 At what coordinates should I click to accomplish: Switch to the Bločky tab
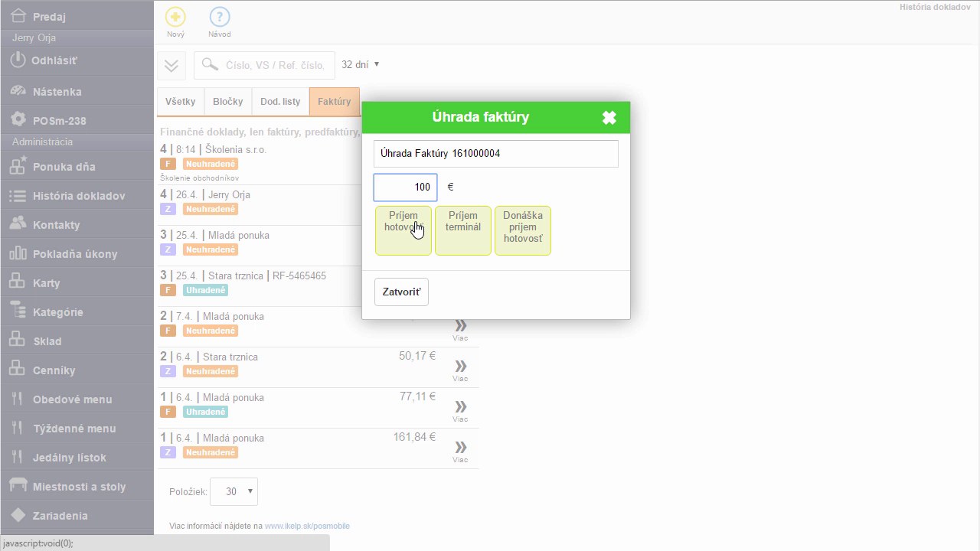tap(228, 102)
